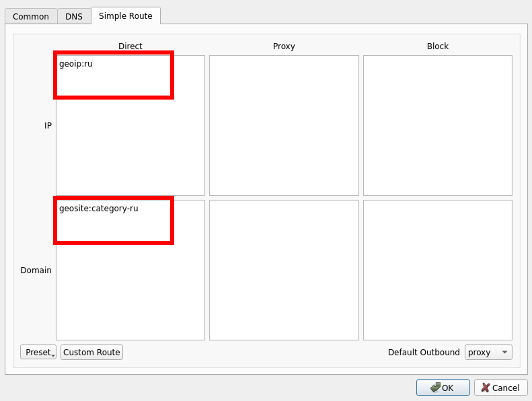Screen dimensions: 532x401
Task: Open the DNS tab
Action: click(74, 16)
